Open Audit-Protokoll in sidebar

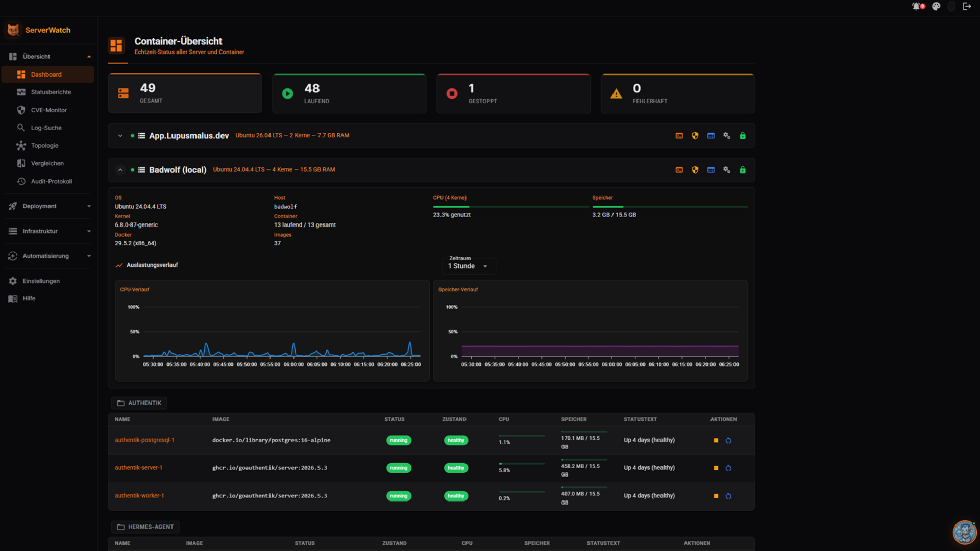(48, 181)
